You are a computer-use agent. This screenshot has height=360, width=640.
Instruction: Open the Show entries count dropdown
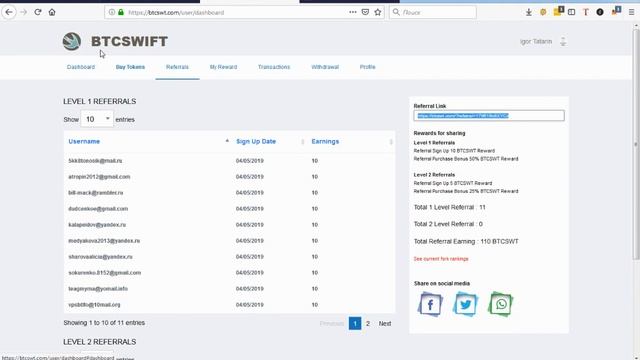point(97,119)
